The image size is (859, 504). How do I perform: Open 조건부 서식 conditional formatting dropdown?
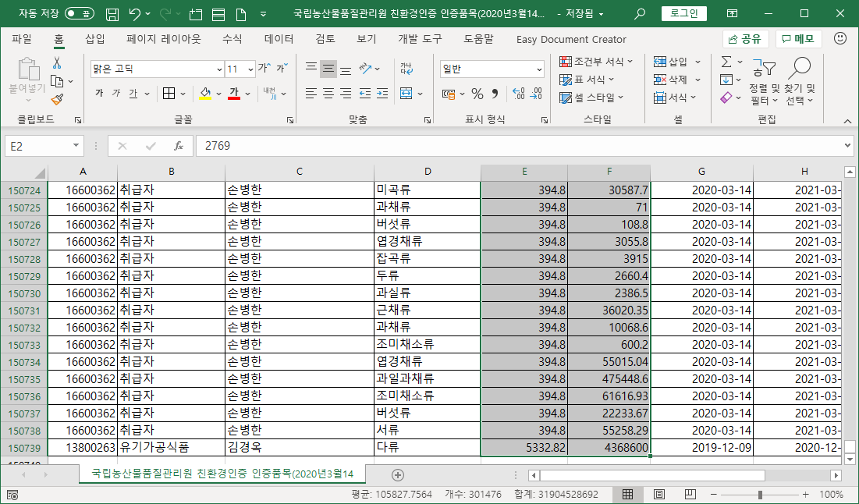pos(596,62)
